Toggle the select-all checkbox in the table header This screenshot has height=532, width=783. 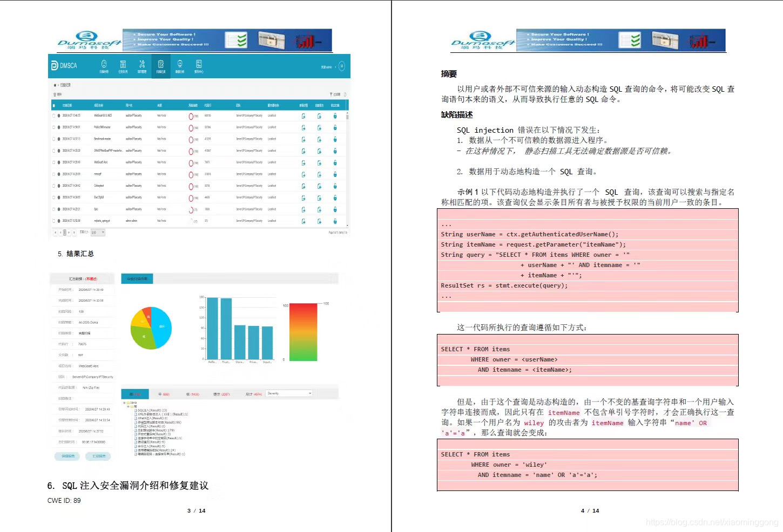[x=54, y=106]
